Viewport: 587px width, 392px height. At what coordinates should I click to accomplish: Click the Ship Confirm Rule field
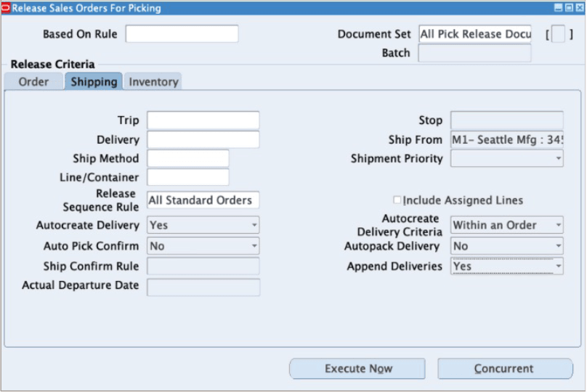203,266
